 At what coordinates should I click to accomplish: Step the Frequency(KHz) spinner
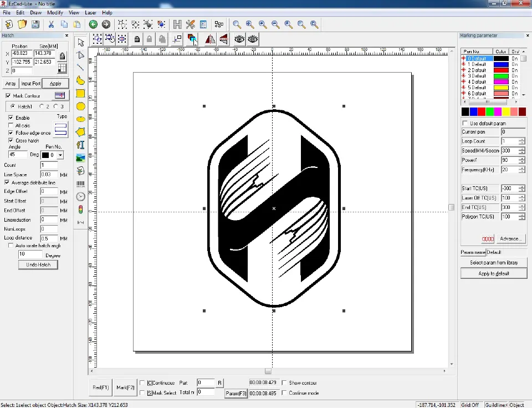[521, 170]
